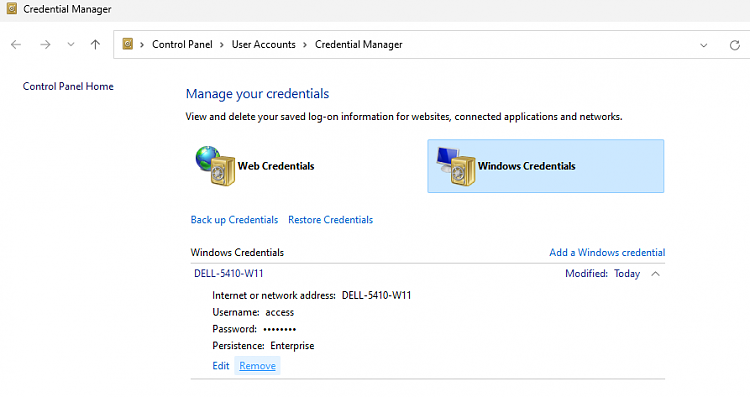The image size is (750, 397).
Task: Go back with the left arrow
Action: pyautogui.click(x=16, y=44)
